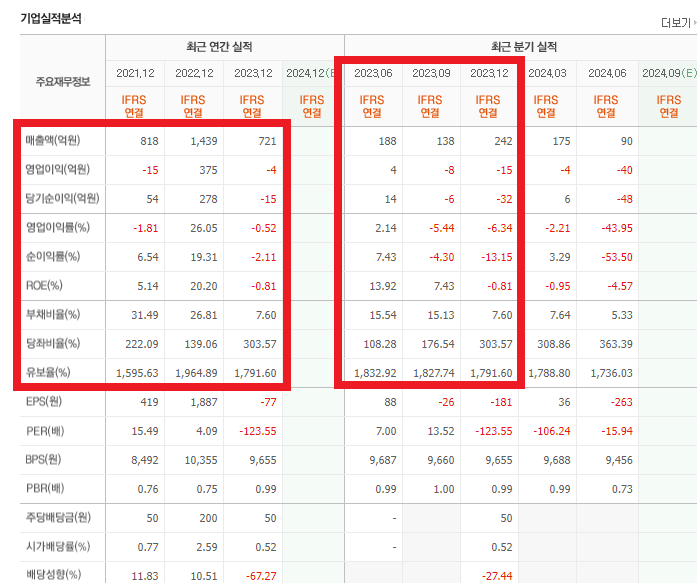Select the PBR value 0.73
Screen dimensions: 697x583
pos(622,489)
